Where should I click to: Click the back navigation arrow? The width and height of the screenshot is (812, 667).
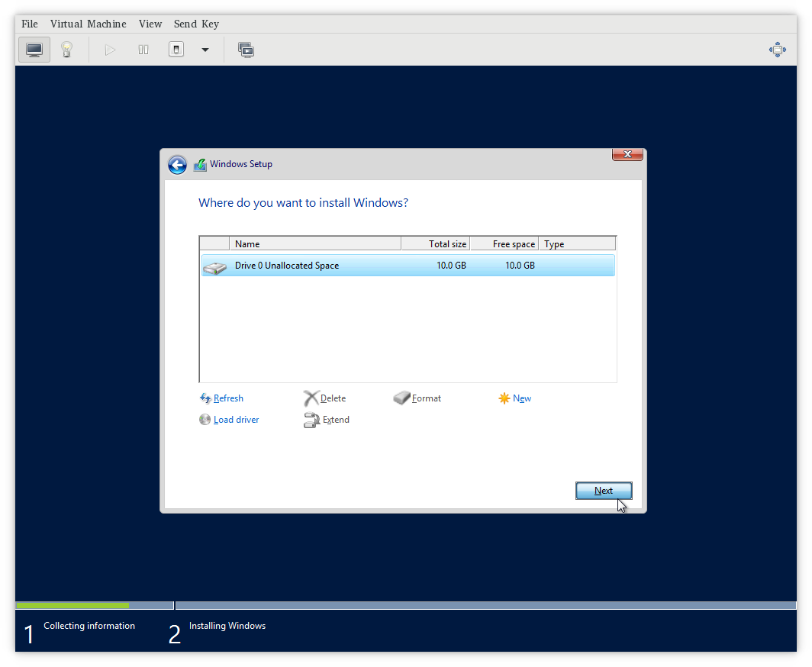pos(177,164)
